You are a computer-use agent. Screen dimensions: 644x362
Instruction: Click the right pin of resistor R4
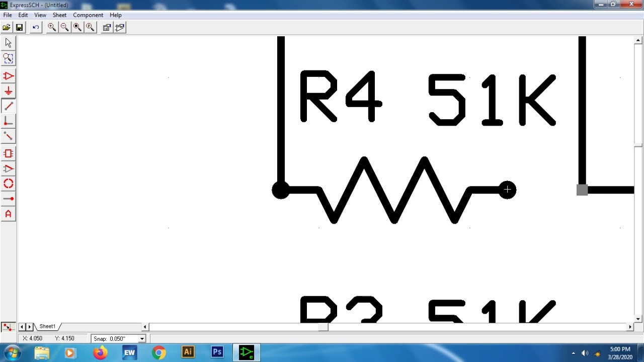pos(507,190)
